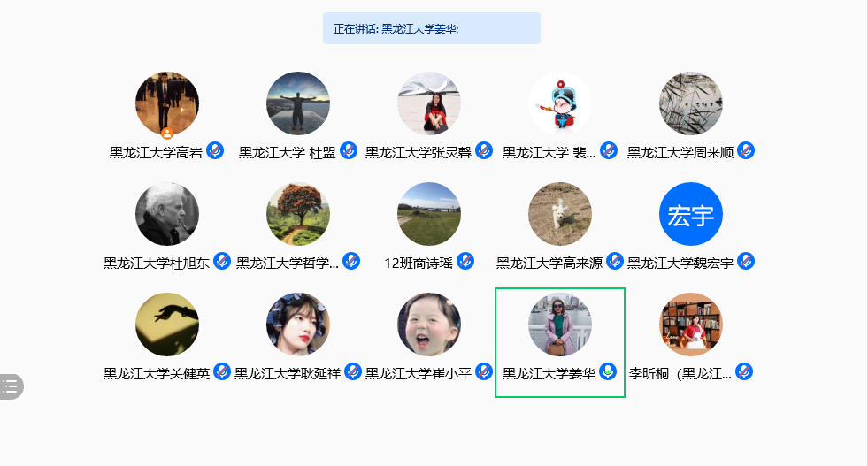Open the side list panel button
The image size is (868, 466).
click(11, 386)
